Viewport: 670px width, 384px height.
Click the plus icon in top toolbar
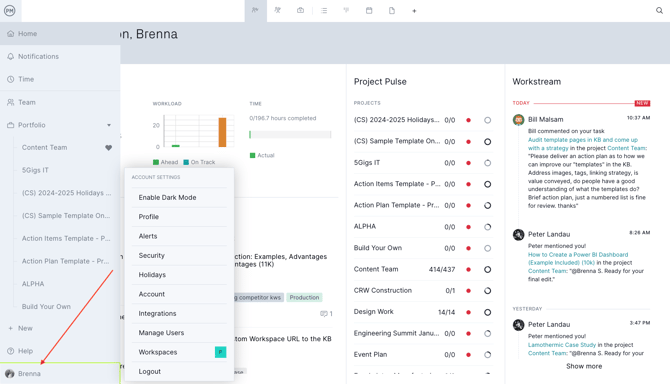coord(414,11)
